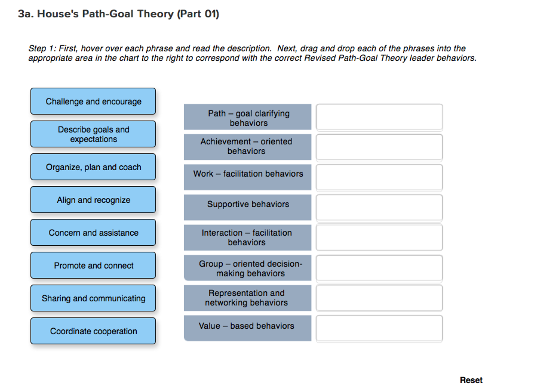Click Sharing and communicating tile
The height and width of the screenshot is (392, 559).
coord(93,298)
